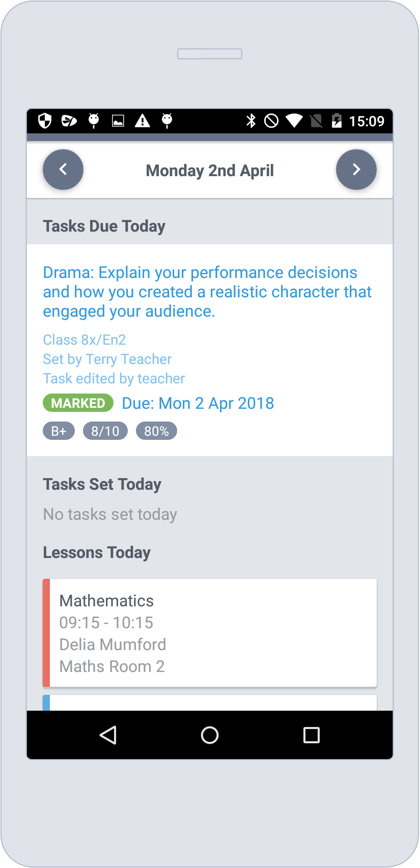
Task: Open the recent apps overview
Action: pos(311,735)
